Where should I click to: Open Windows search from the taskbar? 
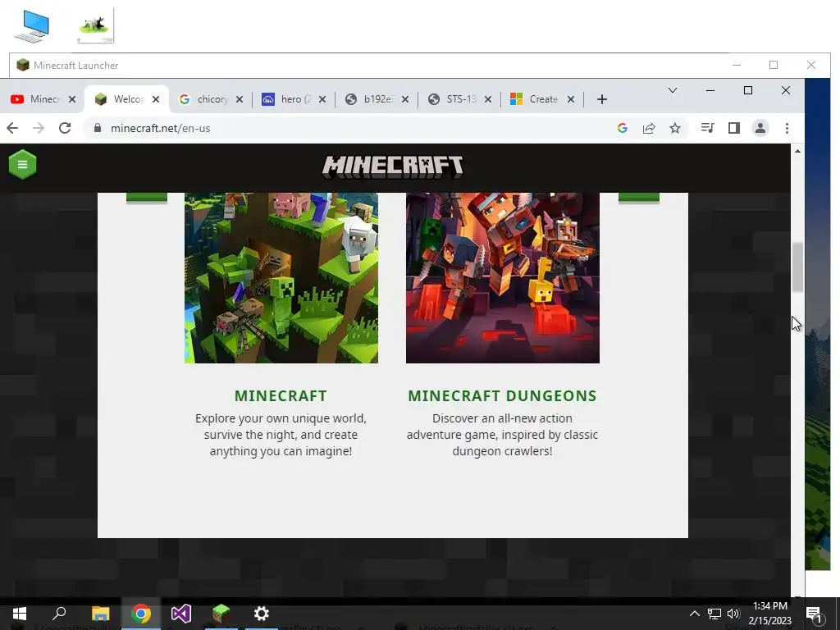pyautogui.click(x=59, y=614)
